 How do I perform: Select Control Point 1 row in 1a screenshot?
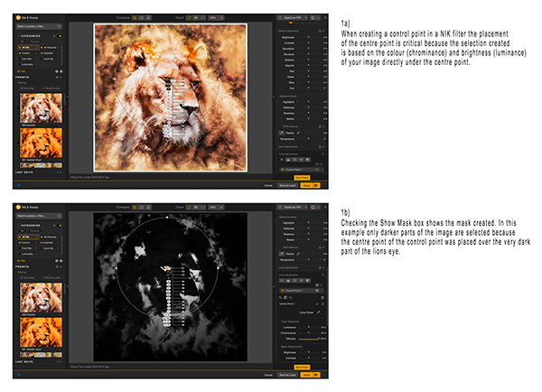(x=302, y=170)
